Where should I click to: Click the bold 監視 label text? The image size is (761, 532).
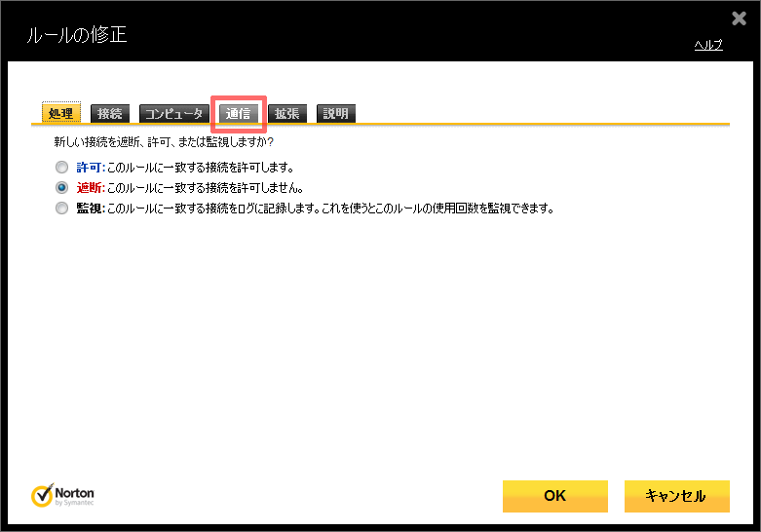click(89, 208)
